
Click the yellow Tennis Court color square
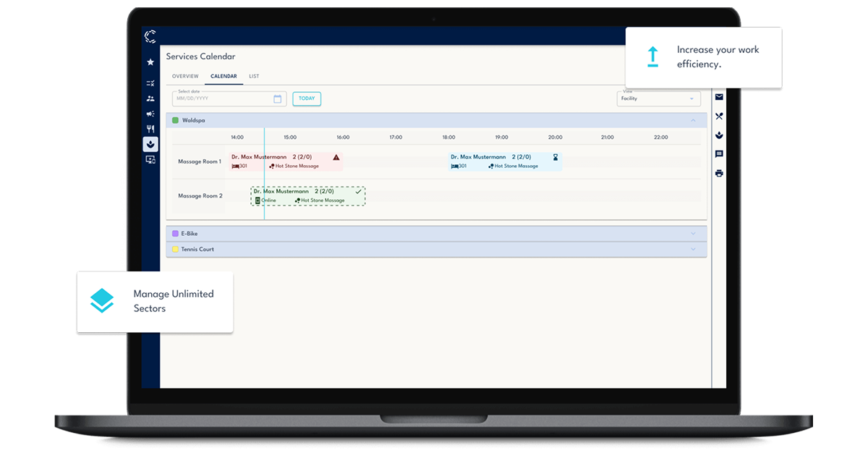tap(175, 249)
